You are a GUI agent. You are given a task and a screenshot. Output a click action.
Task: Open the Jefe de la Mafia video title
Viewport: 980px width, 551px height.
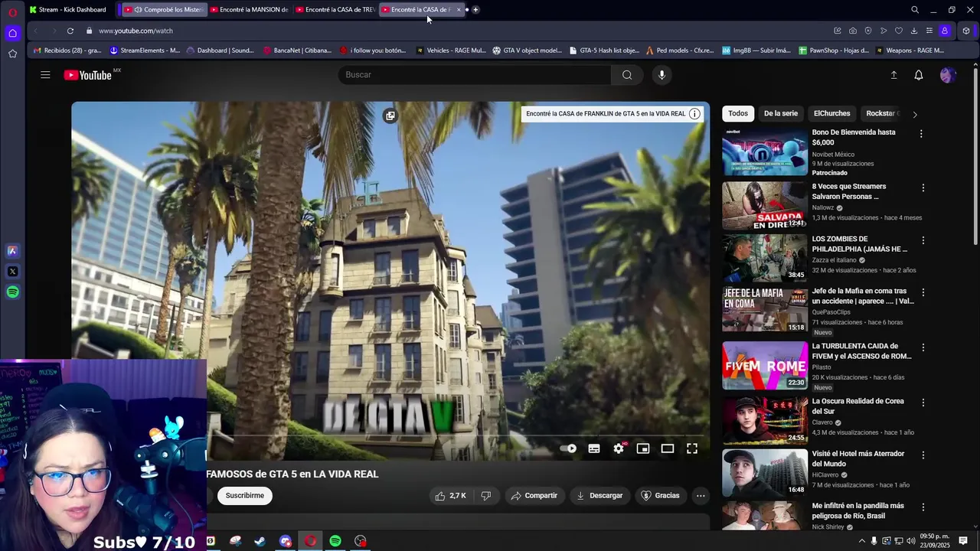coord(863,296)
